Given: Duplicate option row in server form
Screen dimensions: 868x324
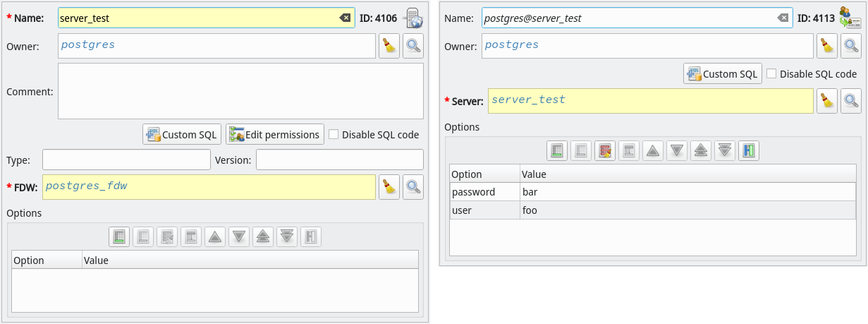Looking at the screenshot, I should 191,236.
